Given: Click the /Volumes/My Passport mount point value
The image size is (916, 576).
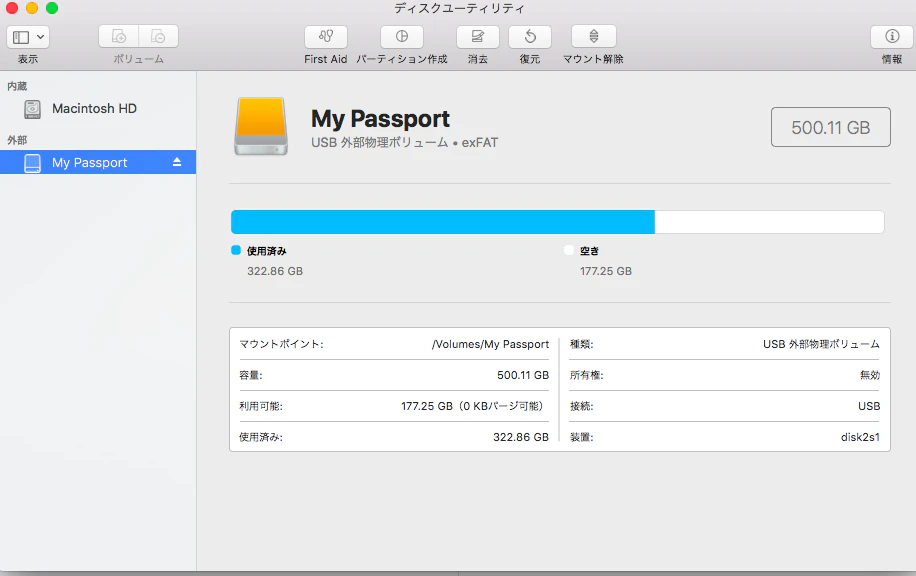Looking at the screenshot, I should pyautogui.click(x=491, y=344).
